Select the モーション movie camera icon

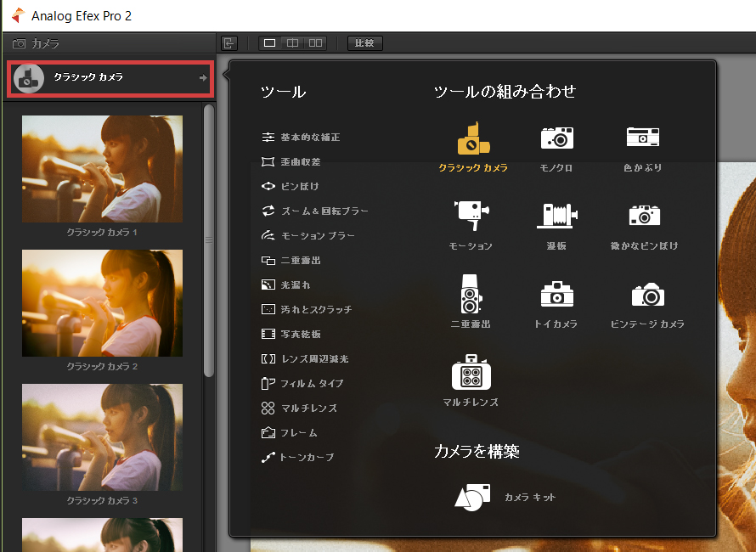coord(471,216)
